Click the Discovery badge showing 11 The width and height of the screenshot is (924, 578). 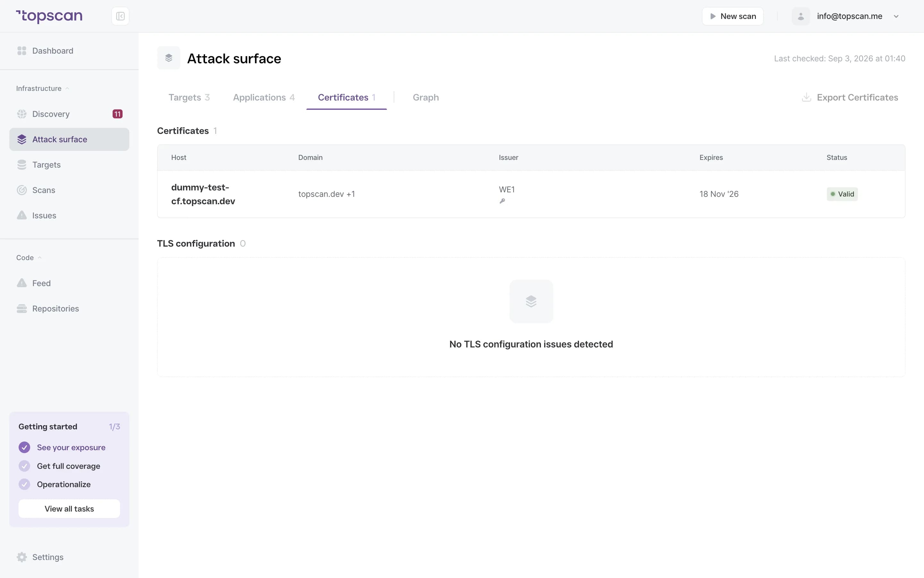118,114
